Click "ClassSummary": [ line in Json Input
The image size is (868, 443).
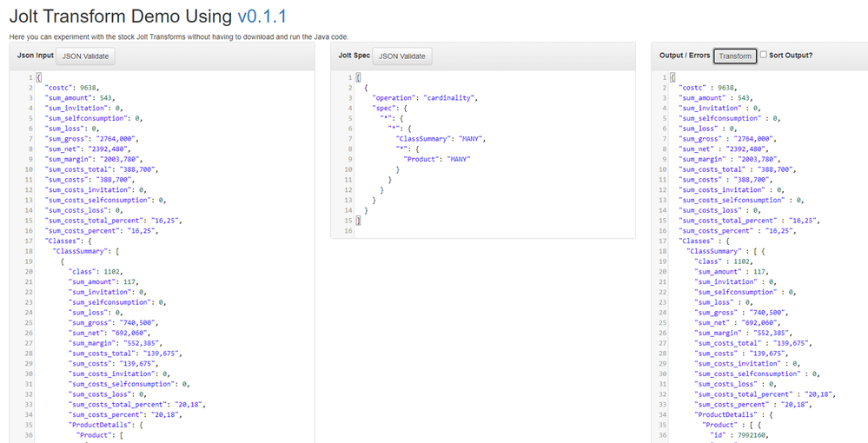point(86,251)
